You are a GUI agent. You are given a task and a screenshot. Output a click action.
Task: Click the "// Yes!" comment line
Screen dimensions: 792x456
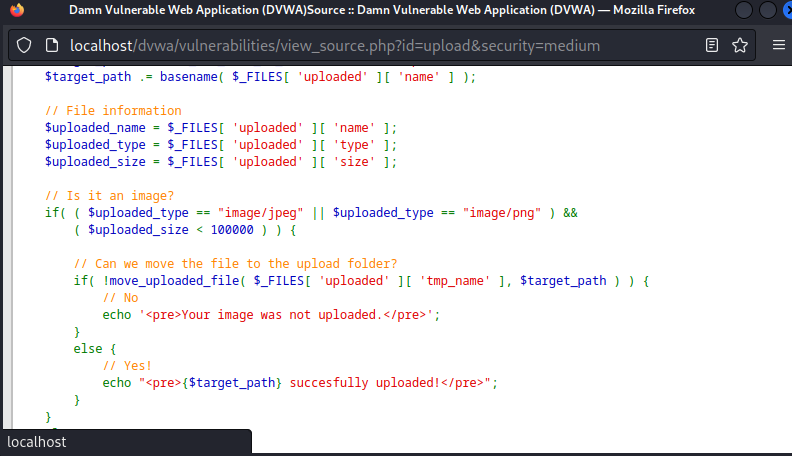pyautogui.click(x=127, y=366)
